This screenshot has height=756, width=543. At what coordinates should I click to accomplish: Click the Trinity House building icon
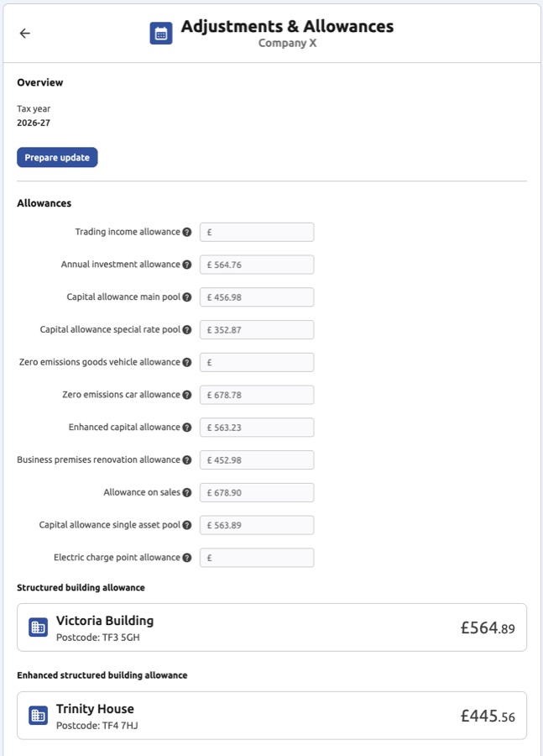(x=35, y=715)
